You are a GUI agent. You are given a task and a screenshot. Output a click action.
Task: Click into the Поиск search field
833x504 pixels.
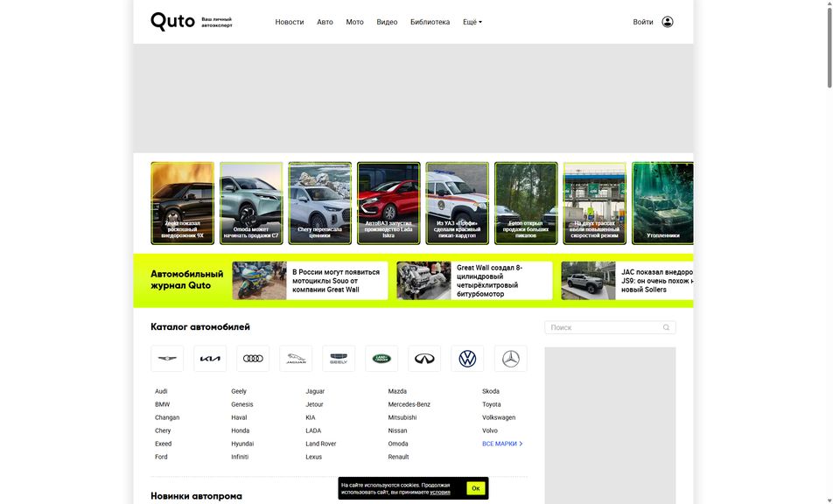coord(610,327)
